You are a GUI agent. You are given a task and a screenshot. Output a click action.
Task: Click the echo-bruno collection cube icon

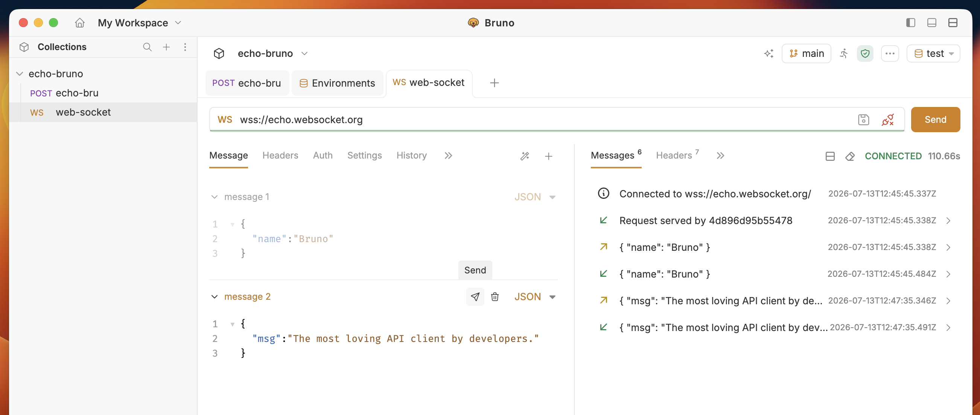(x=219, y=53)
